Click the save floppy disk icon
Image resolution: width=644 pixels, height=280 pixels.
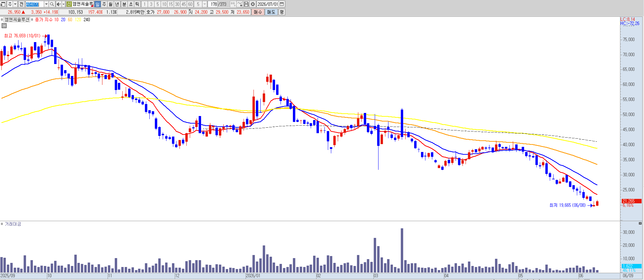coord(246,4)
